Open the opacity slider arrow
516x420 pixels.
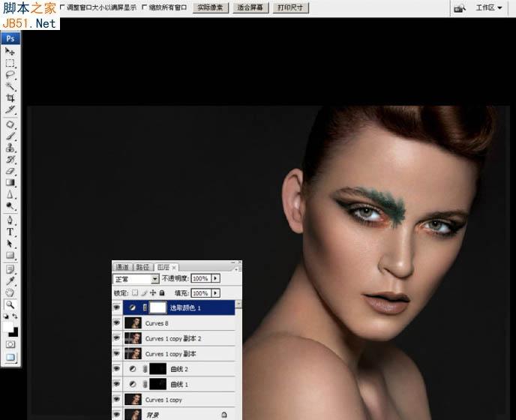tap(215, 278)
